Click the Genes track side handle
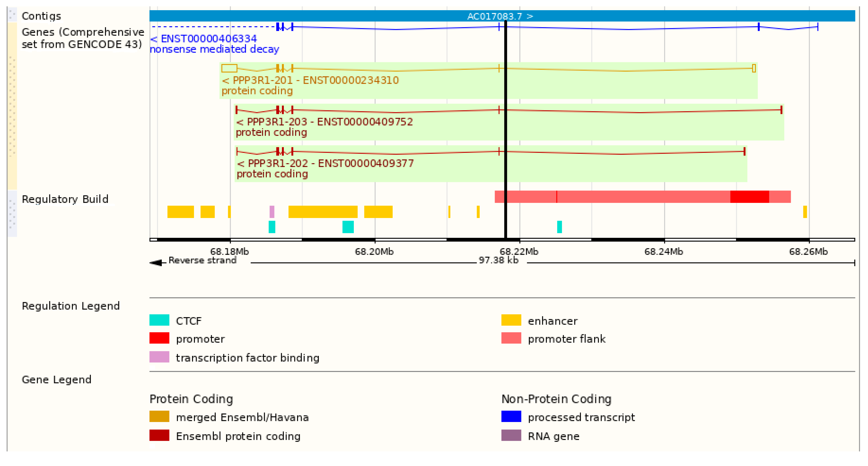This screenshot has width=868, height=466. coord(12,106)
